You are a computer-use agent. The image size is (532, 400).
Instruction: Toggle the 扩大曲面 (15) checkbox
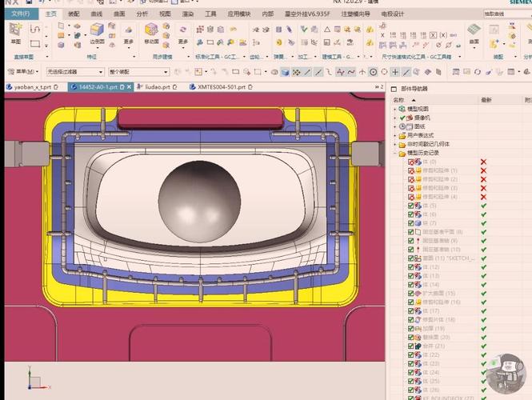[x=411, y=294]
